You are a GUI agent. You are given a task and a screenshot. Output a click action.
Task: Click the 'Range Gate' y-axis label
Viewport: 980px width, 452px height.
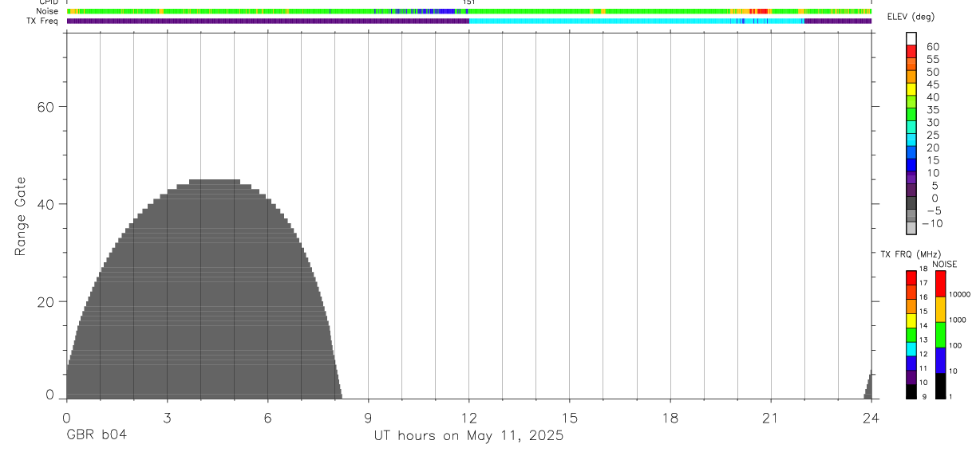[x=22, y=216]
